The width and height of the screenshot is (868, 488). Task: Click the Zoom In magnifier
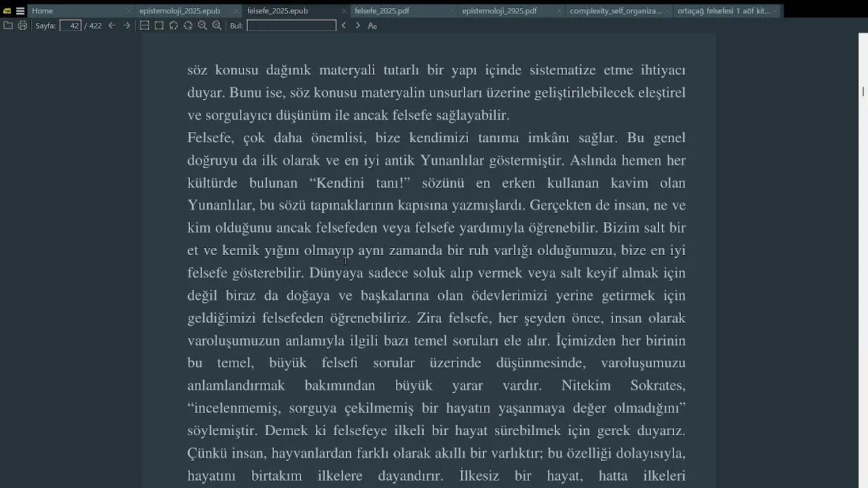[217, 25]
